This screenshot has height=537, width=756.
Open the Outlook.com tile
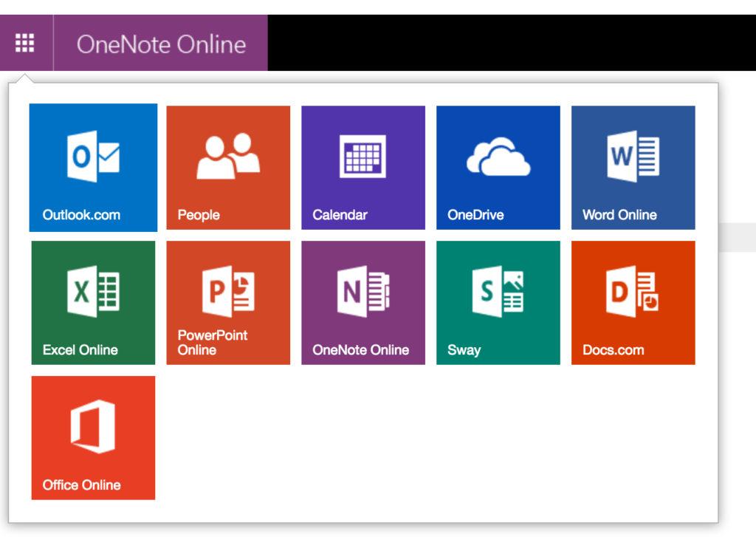[x=93, y=168]
